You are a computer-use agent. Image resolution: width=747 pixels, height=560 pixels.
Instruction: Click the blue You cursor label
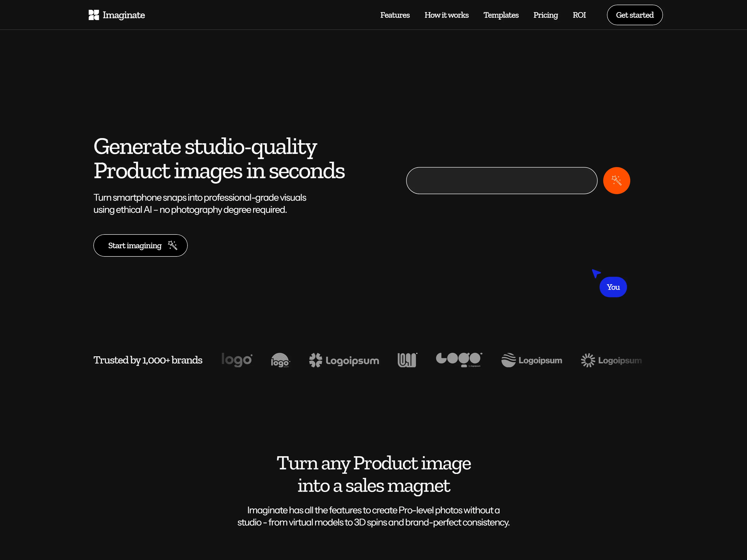click(613, 287)
